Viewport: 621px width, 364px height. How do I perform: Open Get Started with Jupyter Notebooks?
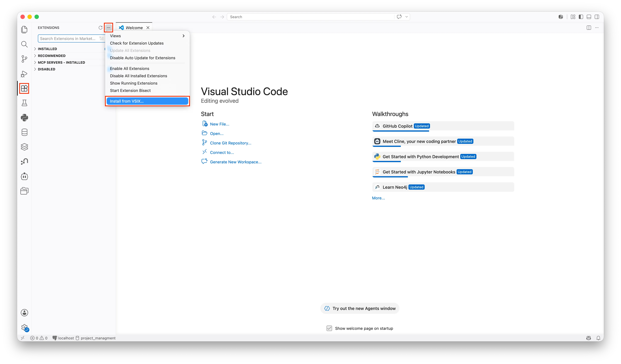pyautogui.click(x=443, y=172)
